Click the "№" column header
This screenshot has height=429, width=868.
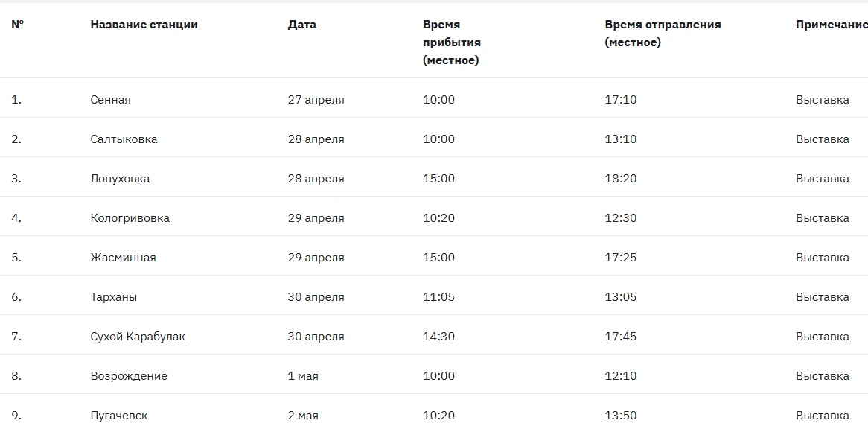[x=18, y=25]
